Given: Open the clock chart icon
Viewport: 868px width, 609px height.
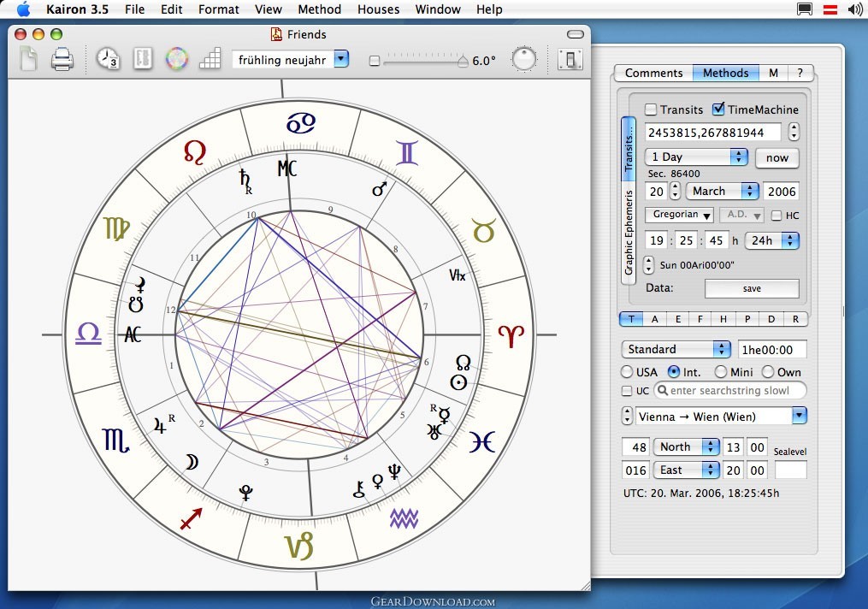Looking at the screenshot, I should point(108,59).
